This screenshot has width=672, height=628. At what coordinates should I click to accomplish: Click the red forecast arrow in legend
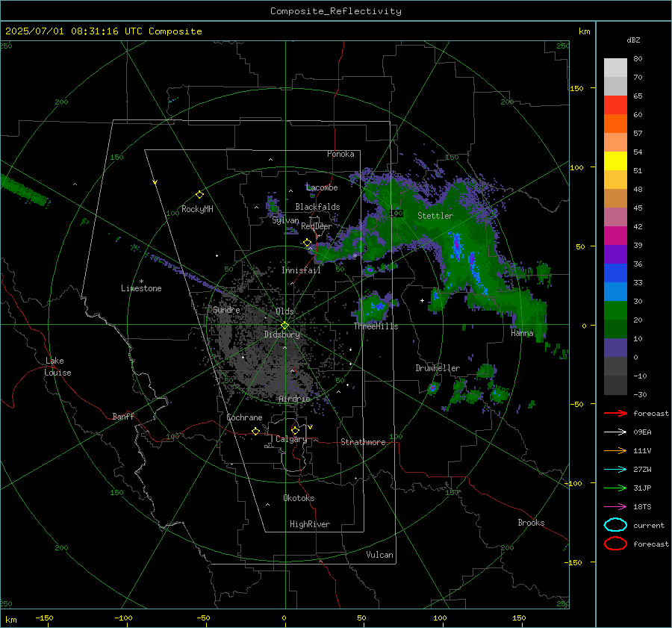[x=615, y=413]
